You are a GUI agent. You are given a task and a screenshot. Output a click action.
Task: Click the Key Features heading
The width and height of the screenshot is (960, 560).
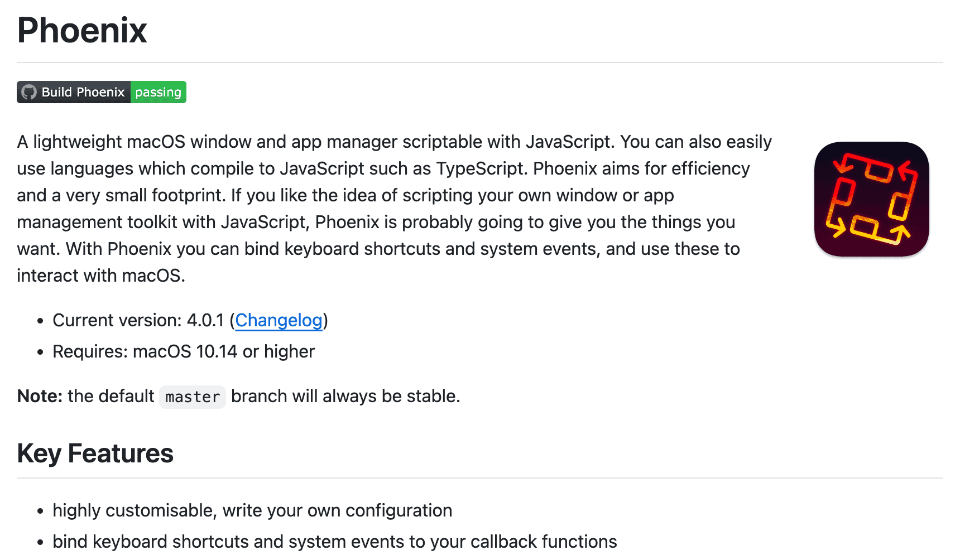point(95,453)
